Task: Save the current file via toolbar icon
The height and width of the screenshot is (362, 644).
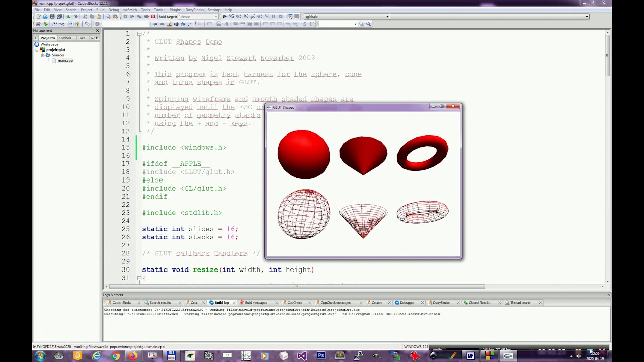Action: (x=52, y=16)
